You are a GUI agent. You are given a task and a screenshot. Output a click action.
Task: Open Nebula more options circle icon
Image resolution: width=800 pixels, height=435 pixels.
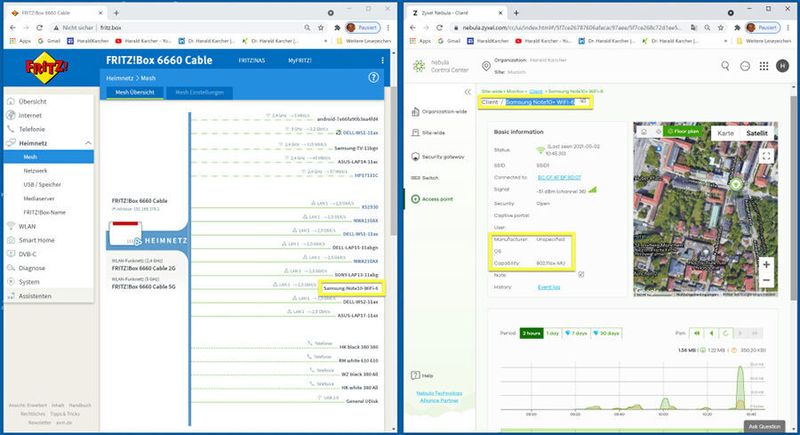point(745,66)
